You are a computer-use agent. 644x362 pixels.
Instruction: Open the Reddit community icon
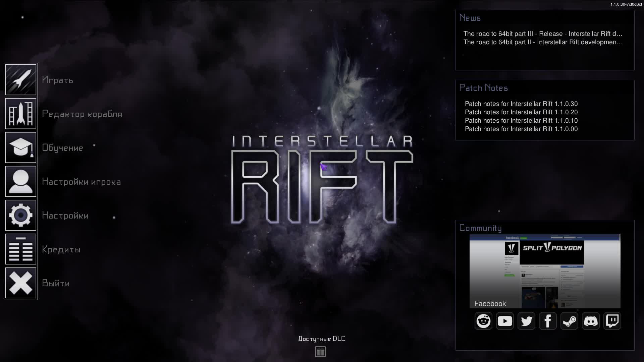pos(483,321)
